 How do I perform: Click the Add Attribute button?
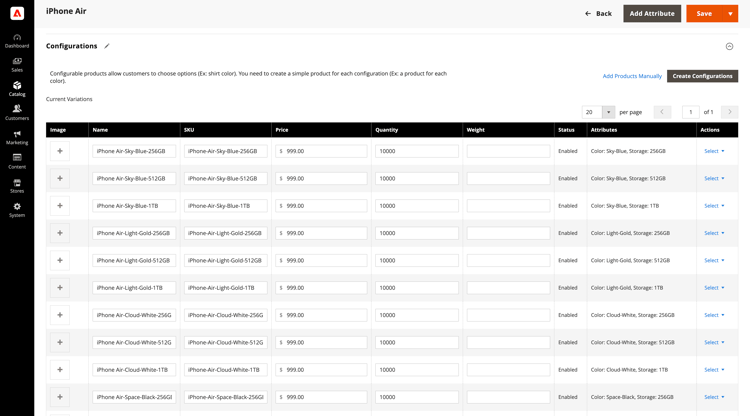pos(652,13)
